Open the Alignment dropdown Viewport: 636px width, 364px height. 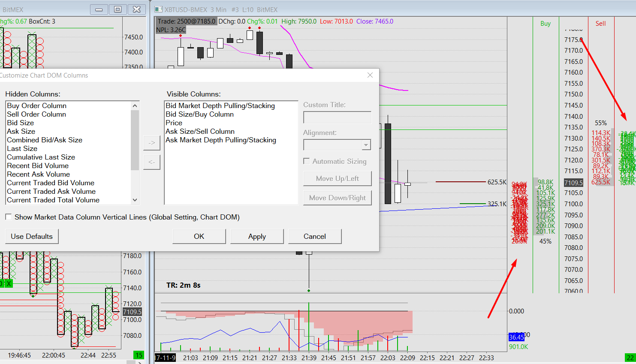click(366, 145)
